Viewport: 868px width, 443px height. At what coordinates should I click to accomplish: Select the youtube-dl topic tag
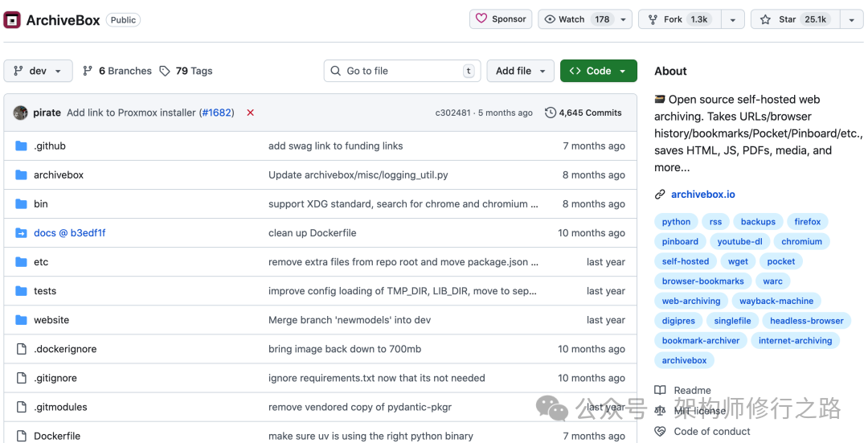click(739, 241)
